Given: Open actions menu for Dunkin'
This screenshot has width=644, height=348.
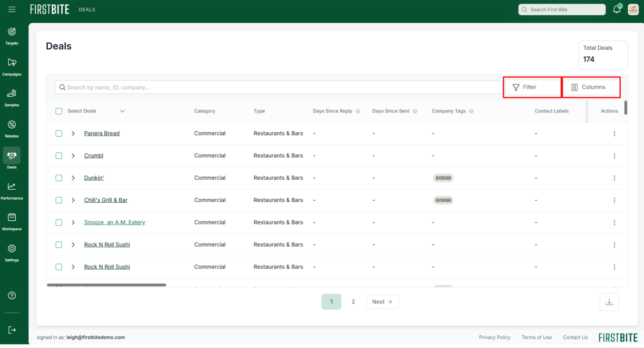Looking at the screenshot, I should 614,178.
